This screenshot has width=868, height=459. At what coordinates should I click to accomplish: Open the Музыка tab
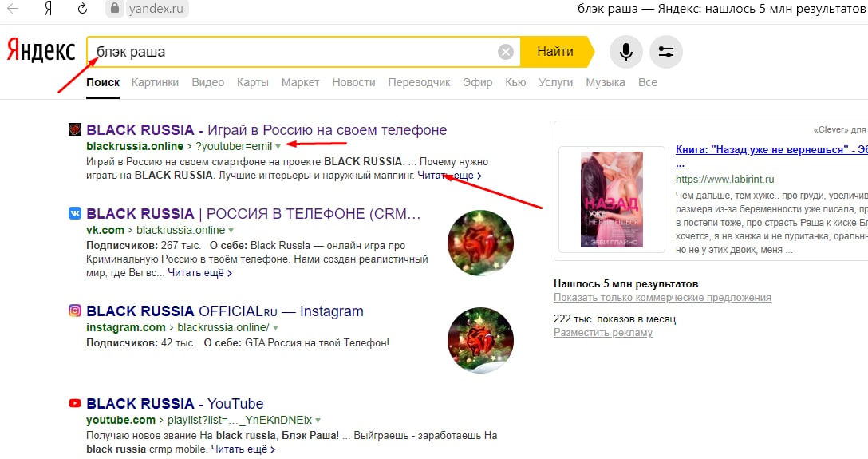[x=605, y=82]
